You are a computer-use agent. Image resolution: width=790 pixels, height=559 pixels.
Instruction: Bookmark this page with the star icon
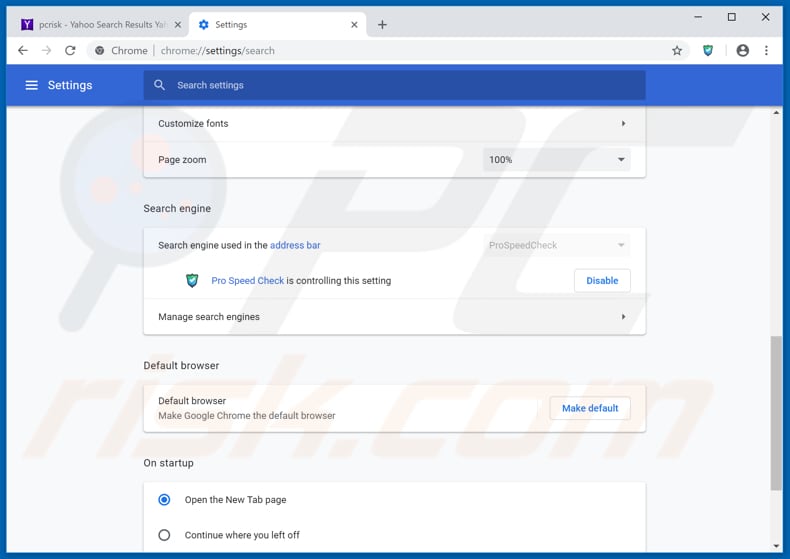click(677, 50)
